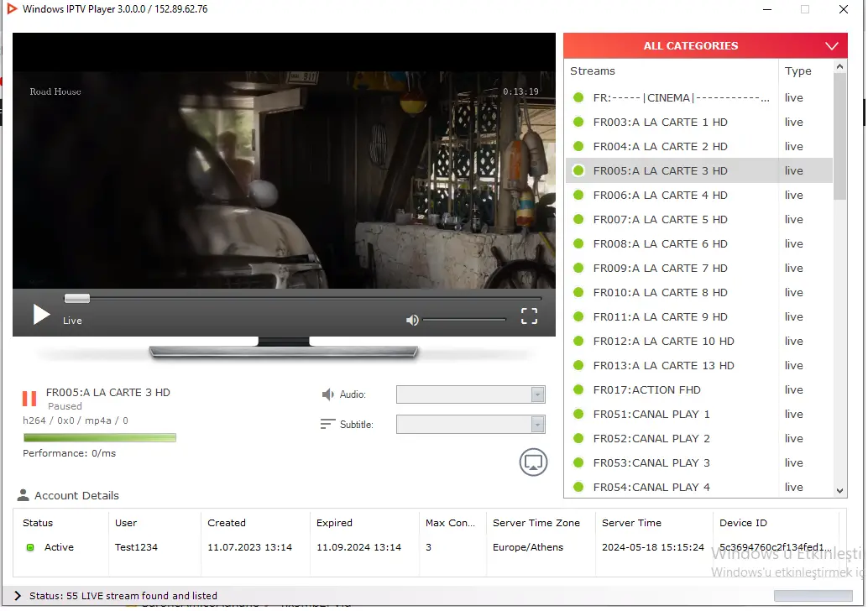Click the server time 2024-05-18 15:15:24

point(654,548)
